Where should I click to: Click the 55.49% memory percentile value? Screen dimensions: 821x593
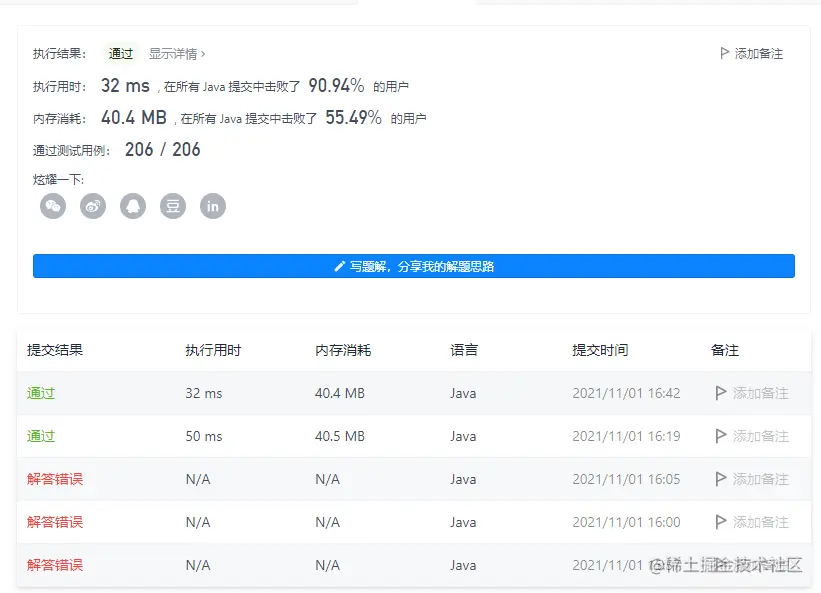click(x=353, y=117)
